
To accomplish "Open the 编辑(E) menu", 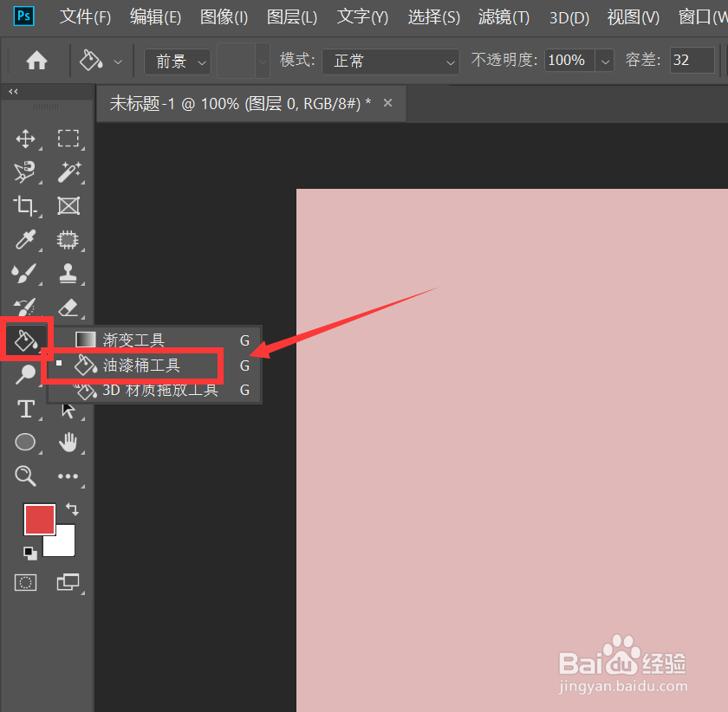I will (155, 17).
